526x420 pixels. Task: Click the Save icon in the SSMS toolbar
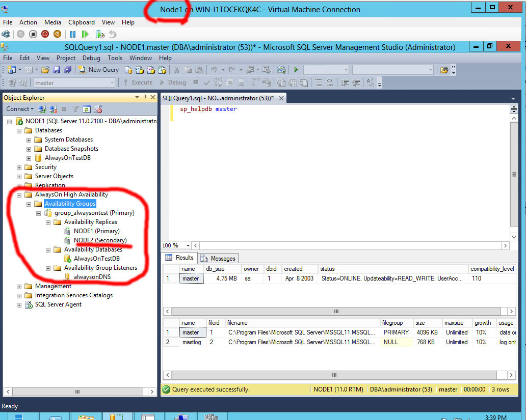tap(57, 70)
